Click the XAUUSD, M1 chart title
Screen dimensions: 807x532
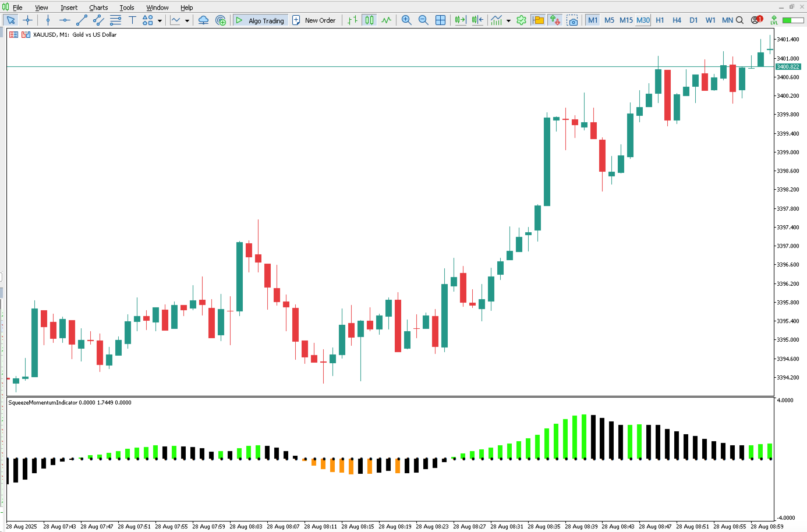75,35
